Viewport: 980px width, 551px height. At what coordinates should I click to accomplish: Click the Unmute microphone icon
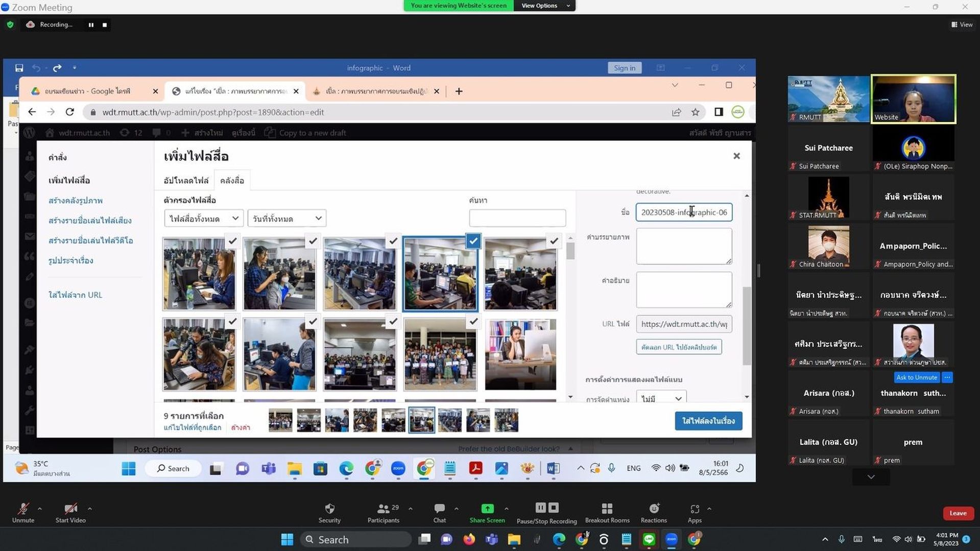pos(23,509)
